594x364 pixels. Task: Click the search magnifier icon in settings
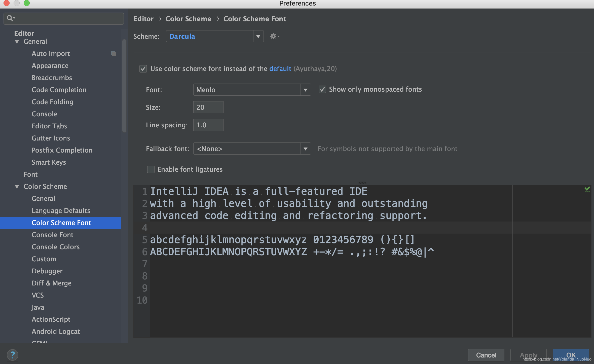[11, 18]
